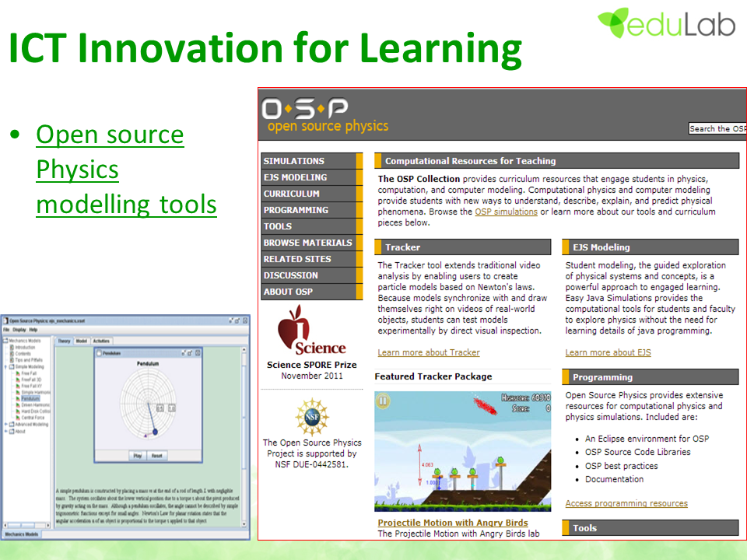Open Projectile Motion with Angry Birds link
Viewport: 747px width, 560px height.
pos(453,523)
